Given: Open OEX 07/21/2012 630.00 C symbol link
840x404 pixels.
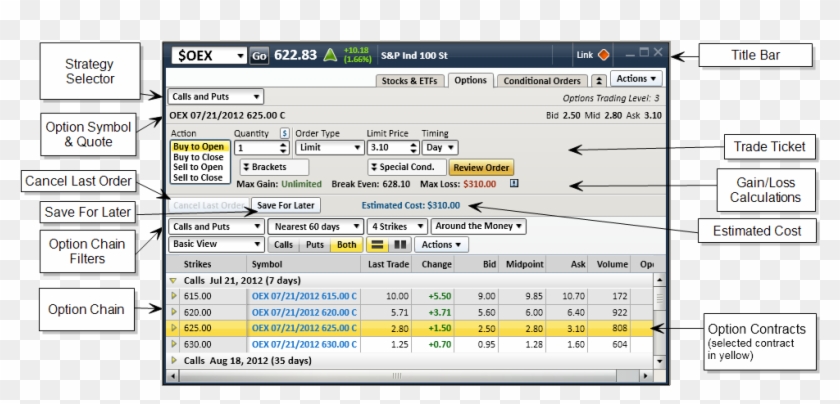Looking at the screenshot, I should pyautogui.click(x=304, y=344).
